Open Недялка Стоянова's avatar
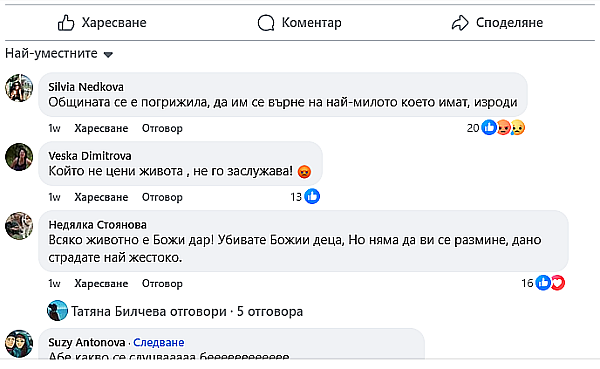This screenshot has width=600, height=369. 19,226
